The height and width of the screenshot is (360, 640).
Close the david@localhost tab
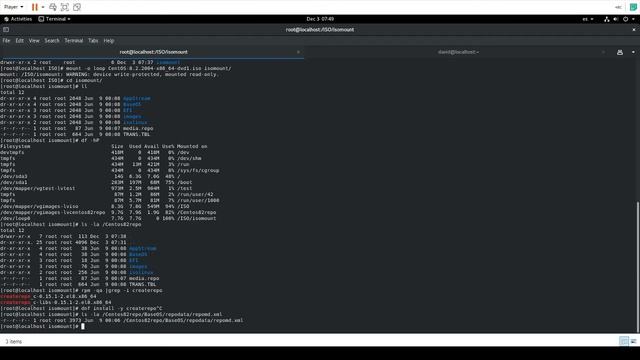click(603, 52)
